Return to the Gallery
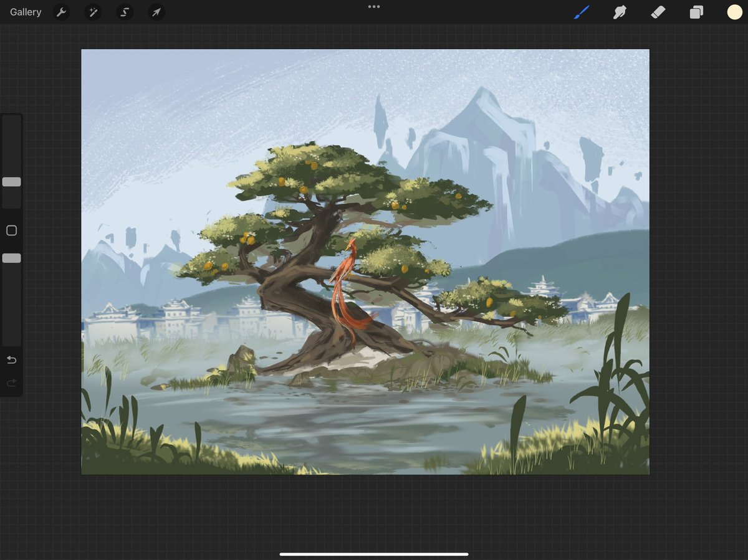 pos(26,12)
